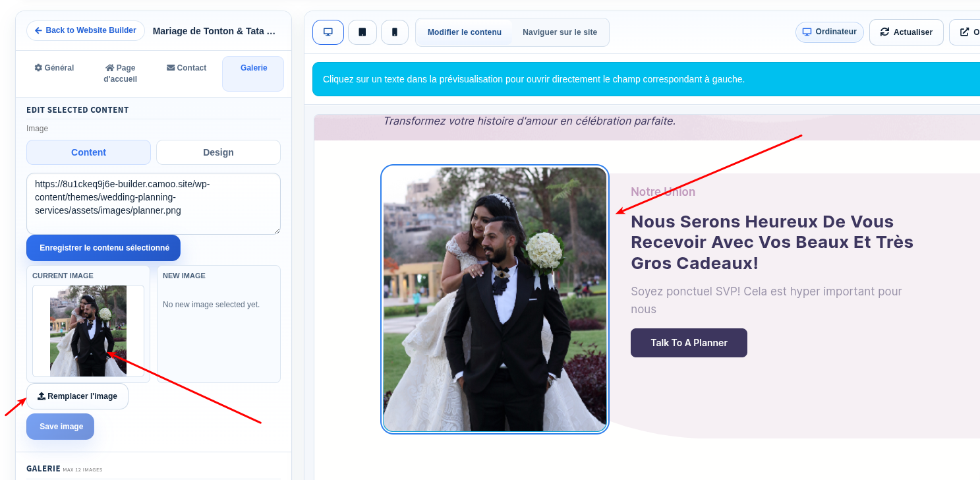Click the Ordinateur device indicator

(830, 32)
